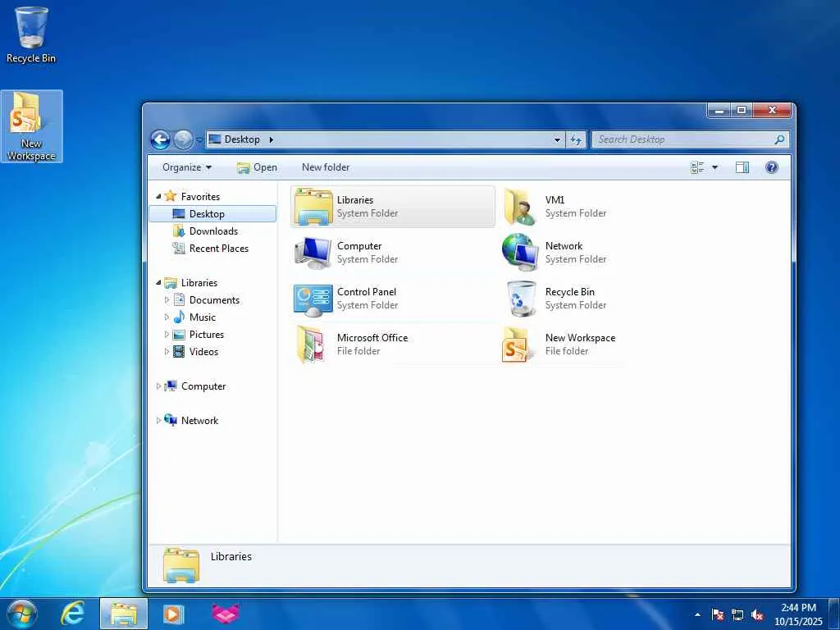Expand the Computer node in sidebar
The width and height of the screenshot is (840, 630).
click(158, 386)
